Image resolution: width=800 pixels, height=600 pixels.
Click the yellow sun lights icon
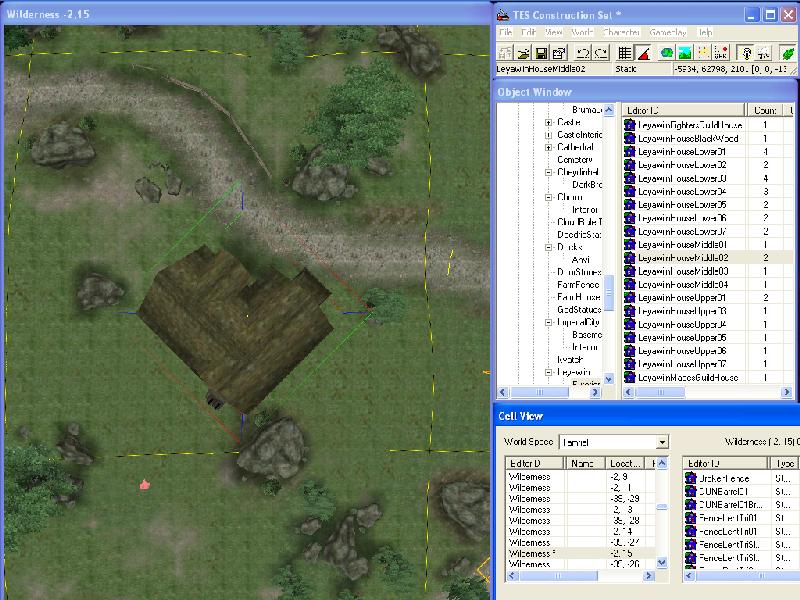click(703, 53)
